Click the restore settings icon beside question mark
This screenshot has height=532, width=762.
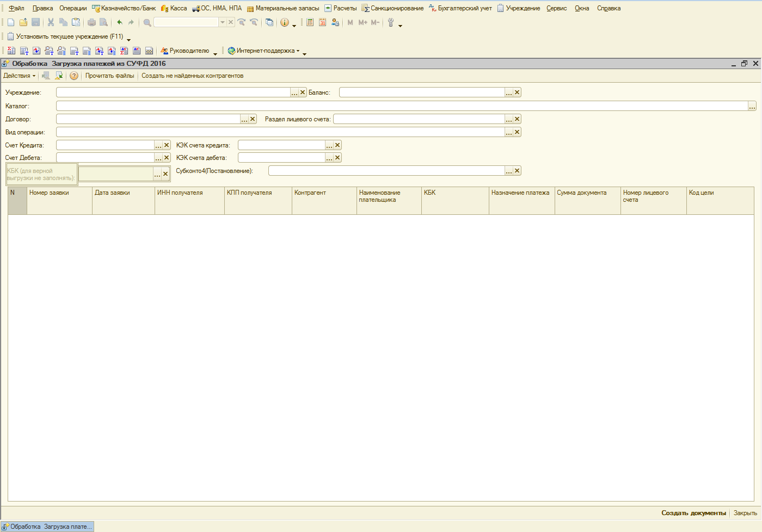pyautogui.click(x=59, y=76)
